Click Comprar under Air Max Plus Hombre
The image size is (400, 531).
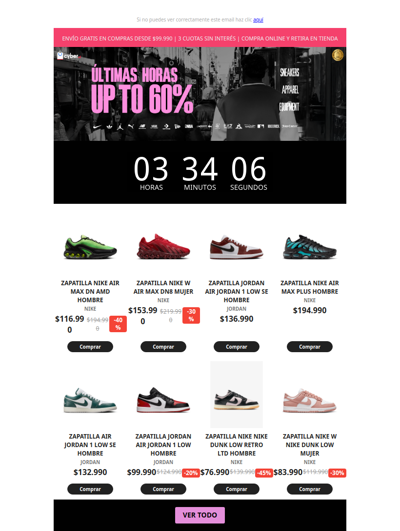pos(310,347)
